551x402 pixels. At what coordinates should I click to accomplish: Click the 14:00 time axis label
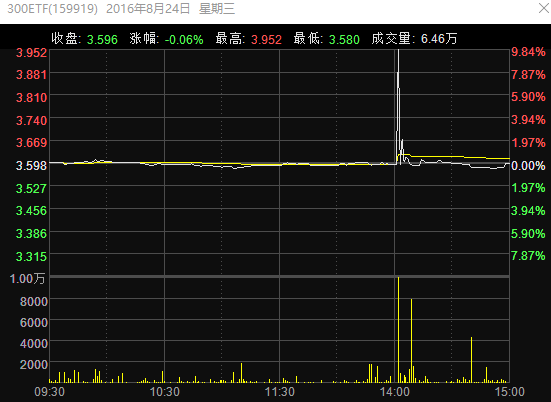[x=395, y=391]
